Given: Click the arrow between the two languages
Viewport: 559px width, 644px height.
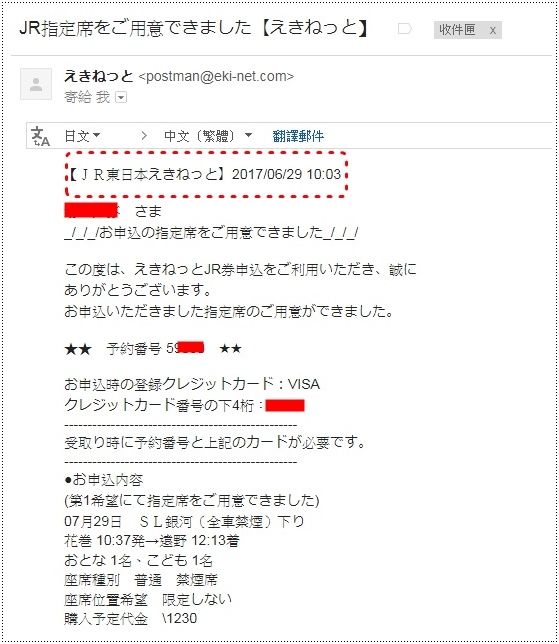Looking at the screenshot, I should [x=144, y=136].
